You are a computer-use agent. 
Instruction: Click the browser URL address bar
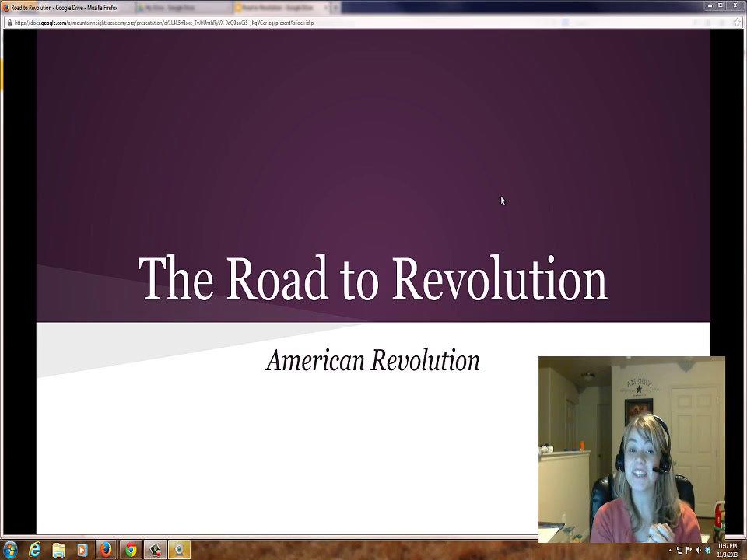point(233,23)
